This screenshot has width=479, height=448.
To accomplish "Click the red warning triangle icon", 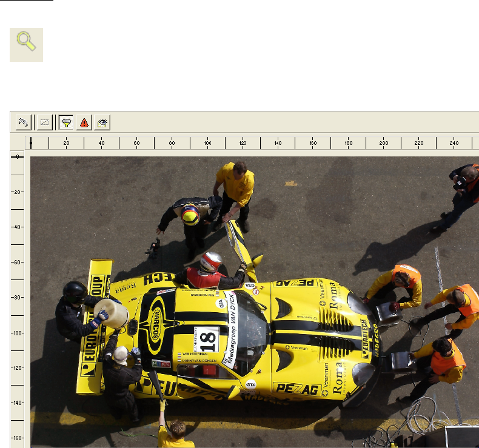I will click(x=84, y=123).
